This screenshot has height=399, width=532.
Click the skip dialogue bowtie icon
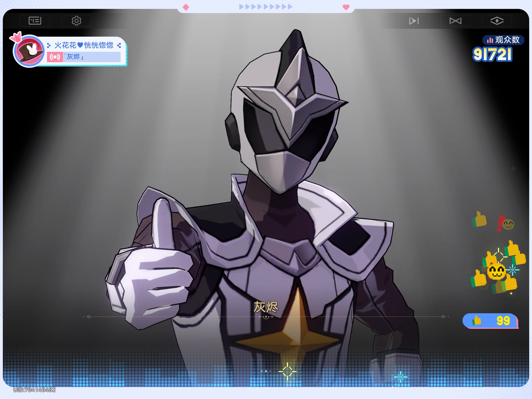[455, 21]
